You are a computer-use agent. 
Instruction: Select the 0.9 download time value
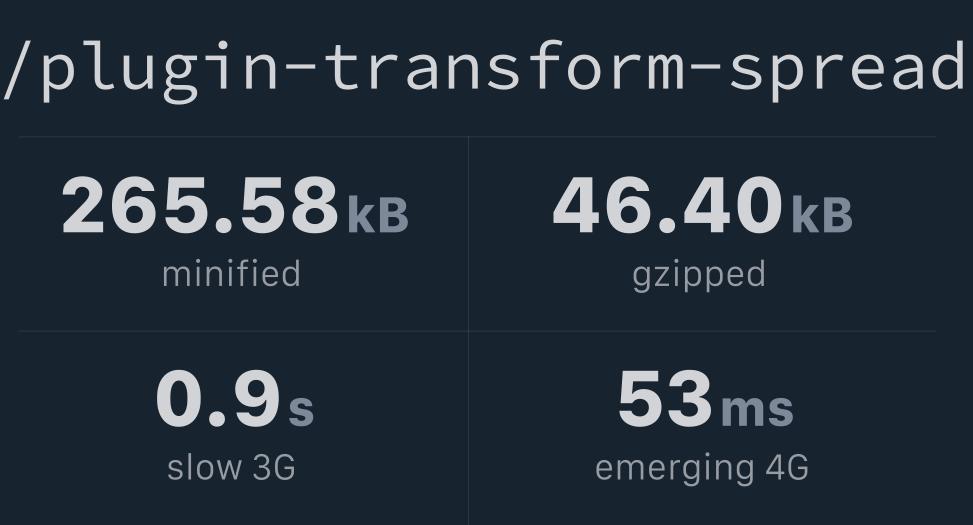coord(218,398)
